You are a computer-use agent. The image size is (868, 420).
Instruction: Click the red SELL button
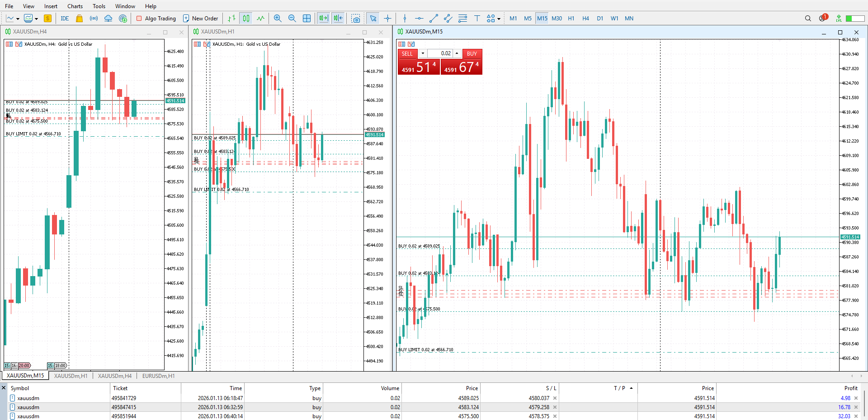tap(407, 53)
